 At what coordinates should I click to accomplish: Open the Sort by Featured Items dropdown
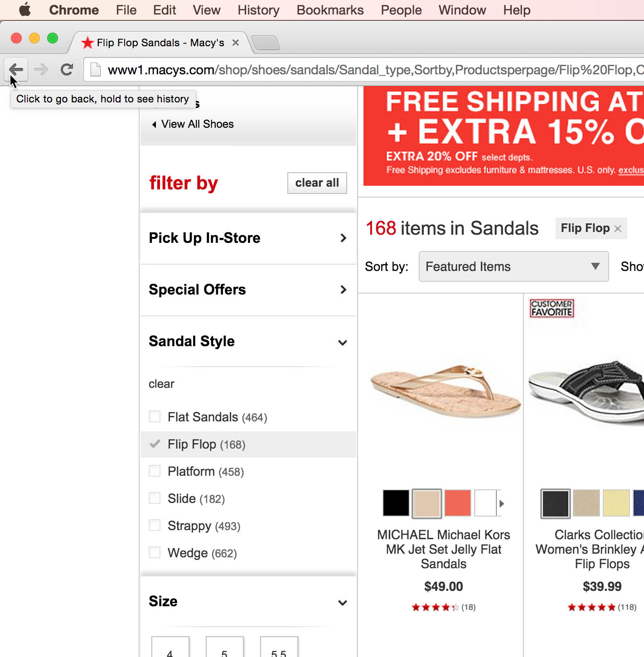(x=513, y=266)
